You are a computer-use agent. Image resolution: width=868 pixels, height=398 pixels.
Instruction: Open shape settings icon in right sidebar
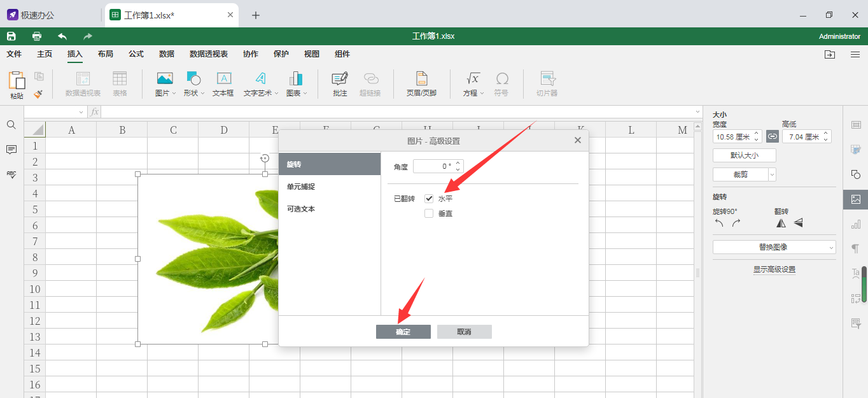click(856, 174)
